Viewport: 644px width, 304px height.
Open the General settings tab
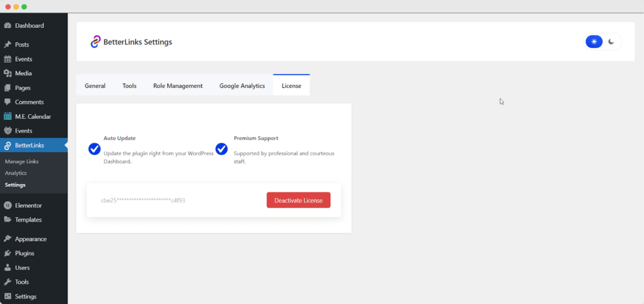point(95,86)
